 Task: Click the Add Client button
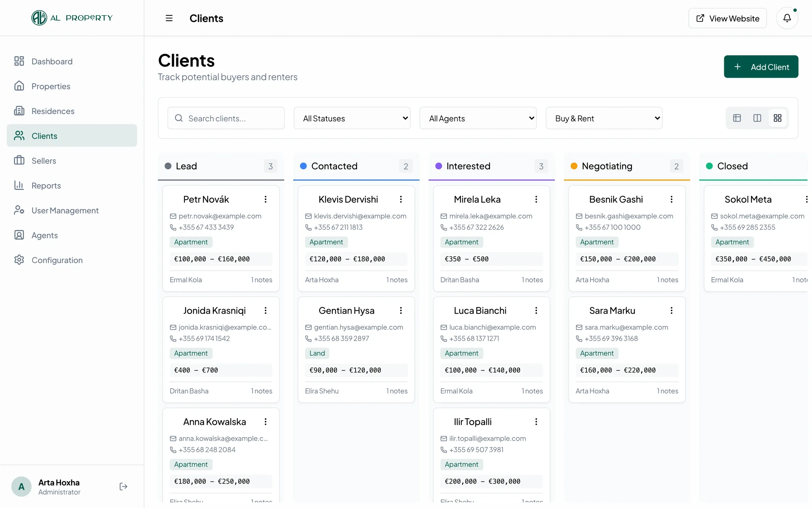761,67
